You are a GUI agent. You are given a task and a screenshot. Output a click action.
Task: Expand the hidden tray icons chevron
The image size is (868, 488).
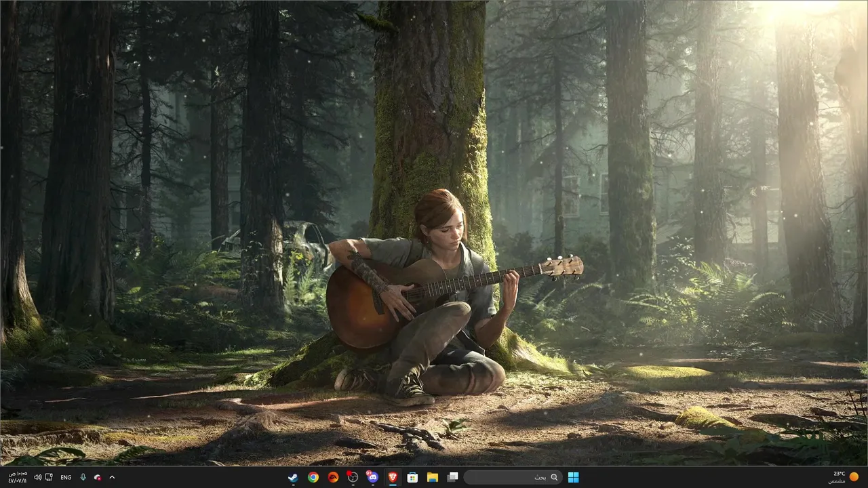tap(112, 477)
